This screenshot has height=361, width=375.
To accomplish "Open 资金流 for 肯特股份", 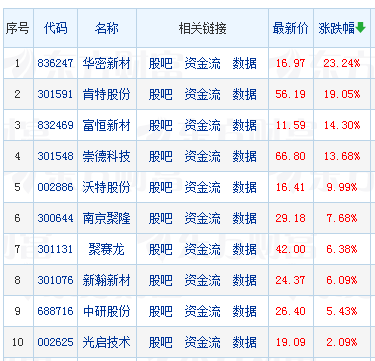I will pyautogui.click(x=202, y=94).
